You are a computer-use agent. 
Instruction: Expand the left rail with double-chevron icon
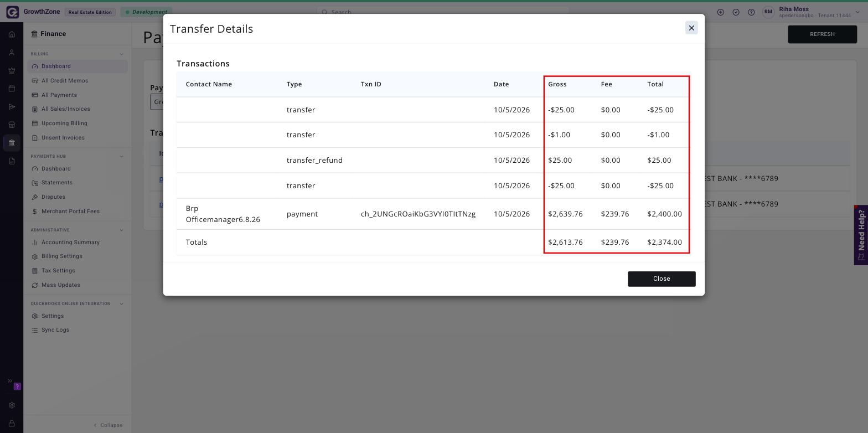point(9,381)
